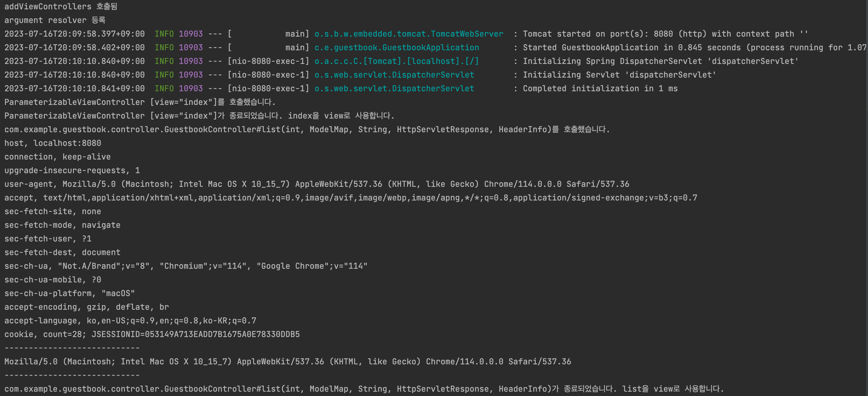
Task: Click the 'accept, text/html' header line
Action: point(351,198)
